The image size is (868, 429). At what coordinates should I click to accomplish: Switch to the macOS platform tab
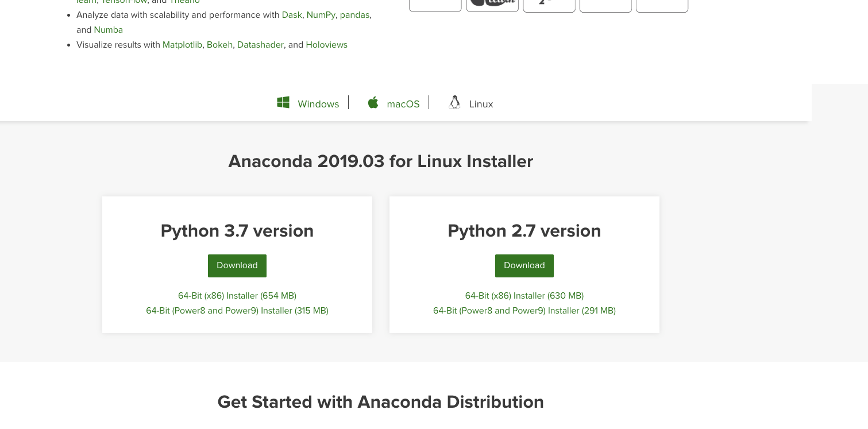pyautogui.click(x=403, y=104)
